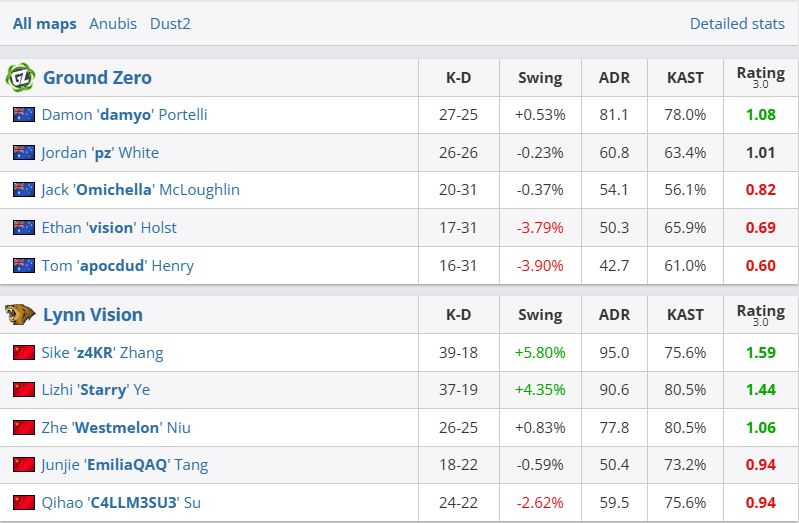The image size is (799, 523).
Task: Click the flag beside Qihao 'C4LLM3SU3' Su
Action: coord(23,502)
